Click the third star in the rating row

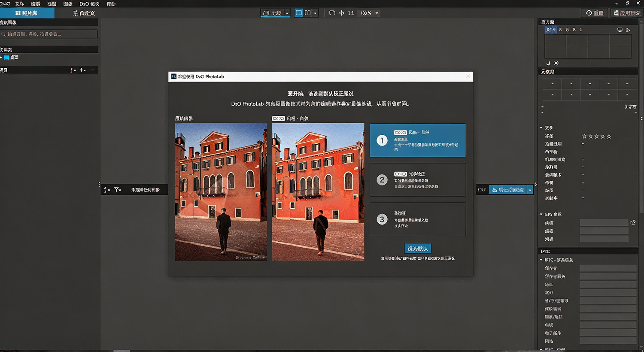[x=597, y=136]
